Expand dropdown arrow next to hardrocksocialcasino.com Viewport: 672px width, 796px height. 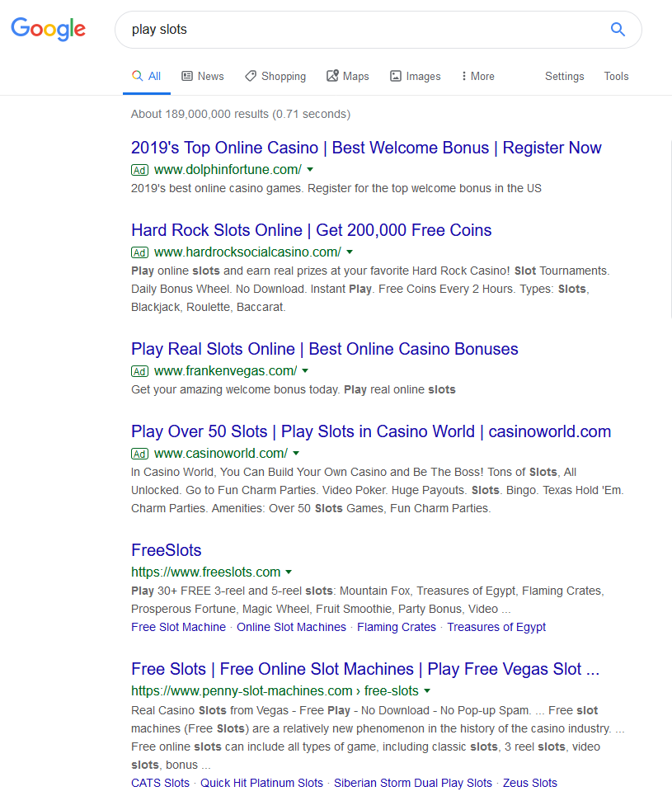pyautogui.click(x=350, y=252)
